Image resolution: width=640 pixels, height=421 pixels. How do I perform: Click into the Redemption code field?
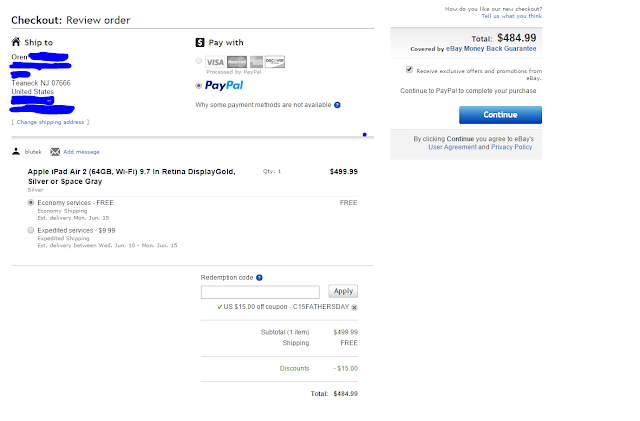(x=260, y=292)
